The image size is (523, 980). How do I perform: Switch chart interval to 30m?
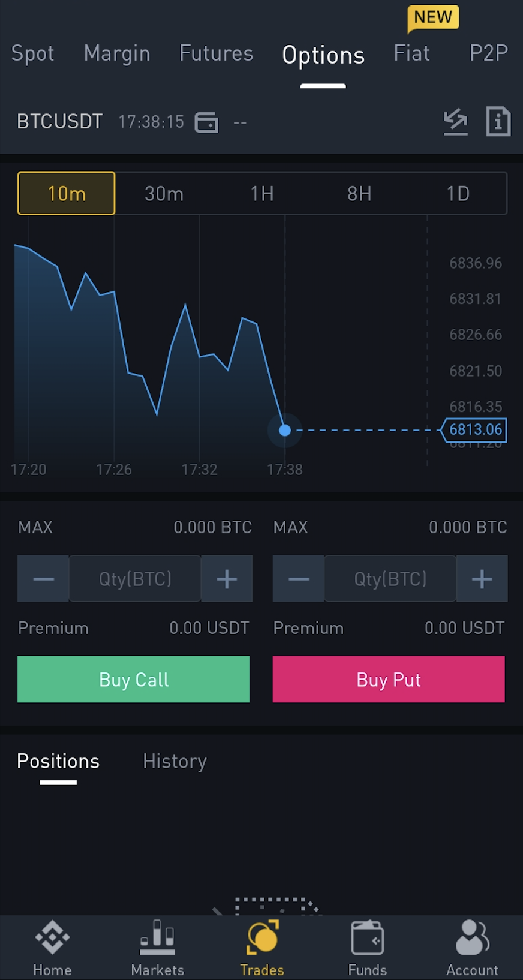click(164, 193)
